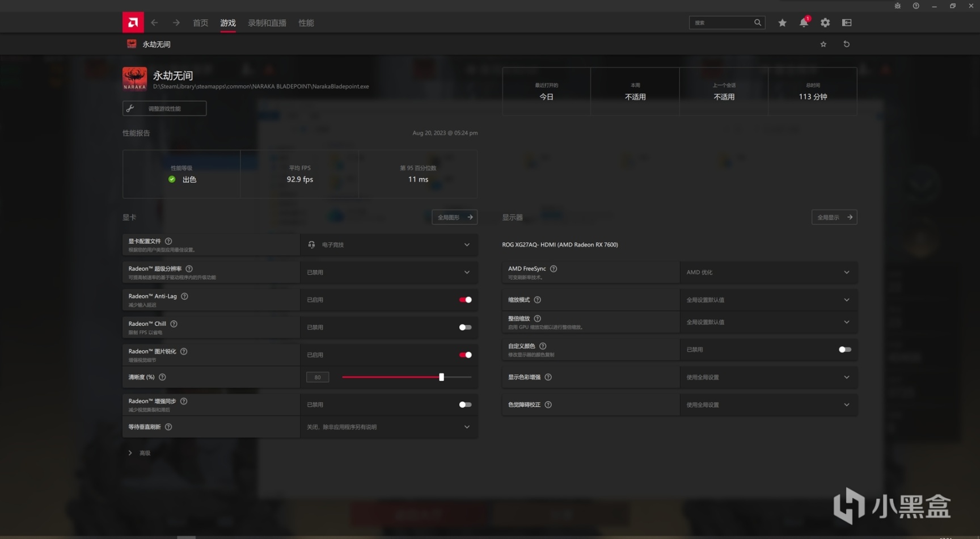Enable the 自定义颜色 toggle
The height and width of the screenshot is (539, 980).
coord(845,349)
